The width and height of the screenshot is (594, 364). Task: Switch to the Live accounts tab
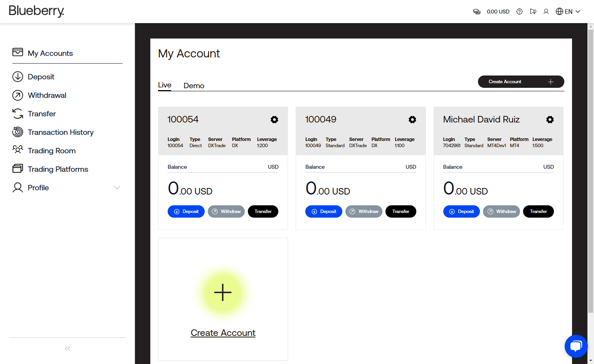tap(165, 85)
